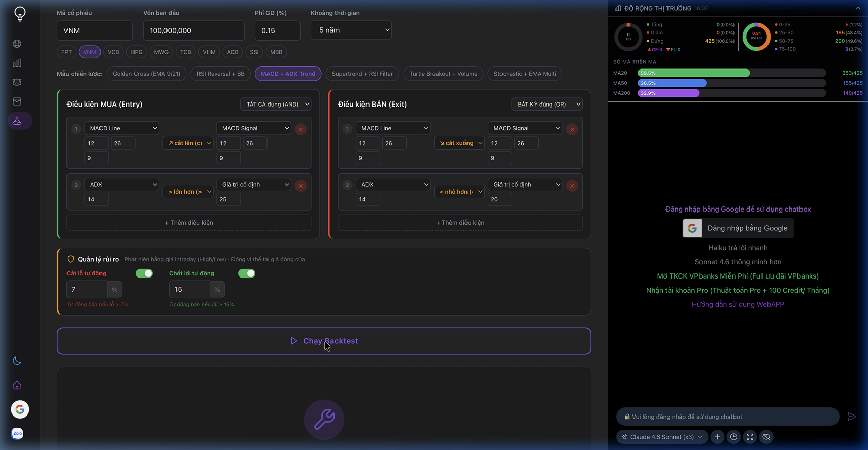Screen dimensions: 868x450
Task: Apply Turtle Breakout + Volume template
Action: (x=443, y=74)
